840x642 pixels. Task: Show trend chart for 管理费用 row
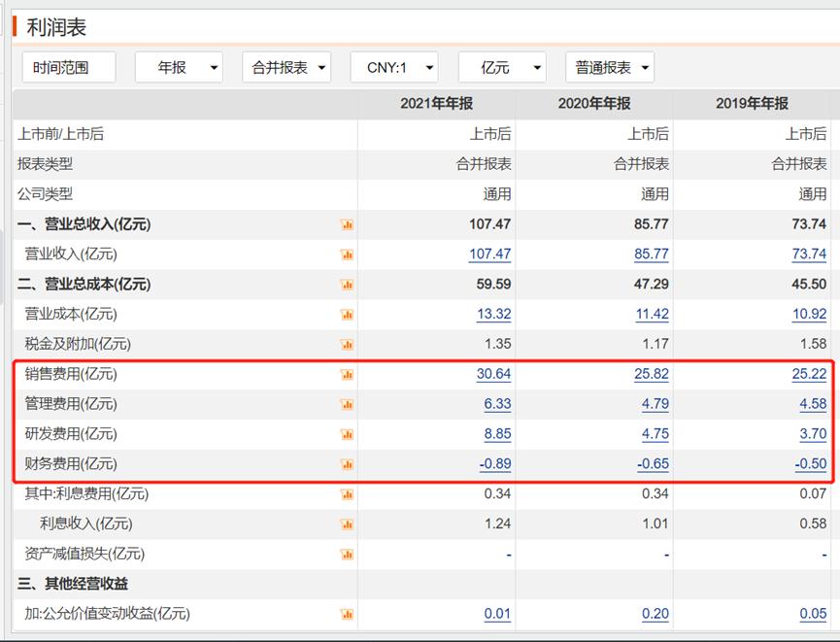[347, 405]
